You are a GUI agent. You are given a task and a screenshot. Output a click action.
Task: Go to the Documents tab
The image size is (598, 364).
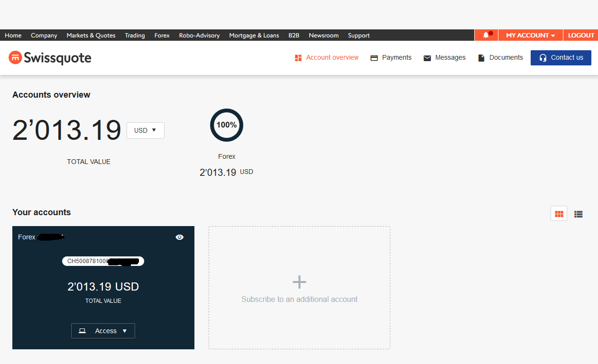500,58
